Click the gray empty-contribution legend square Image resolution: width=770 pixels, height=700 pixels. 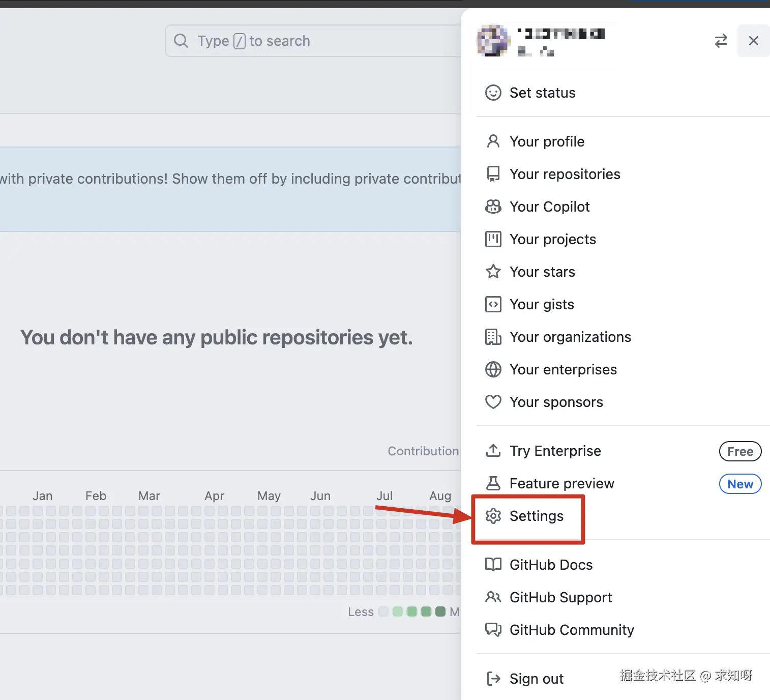[383, 611]
